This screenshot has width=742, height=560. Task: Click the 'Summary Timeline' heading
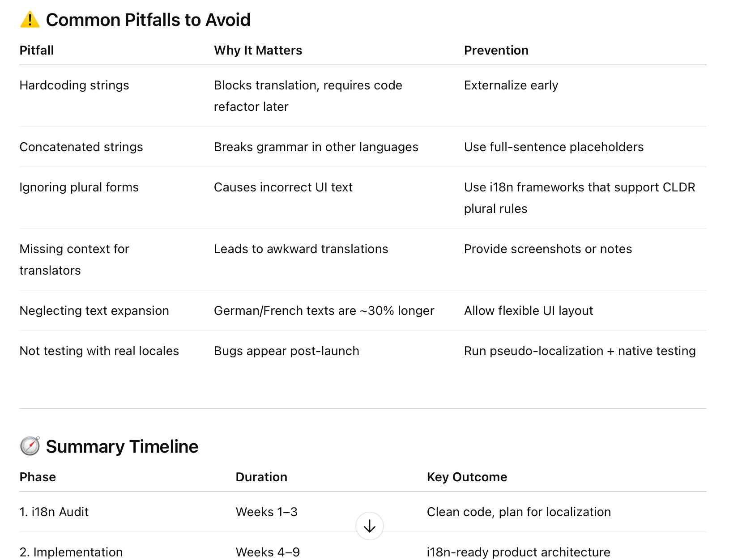pyautogui.click(x=122, y=446)
